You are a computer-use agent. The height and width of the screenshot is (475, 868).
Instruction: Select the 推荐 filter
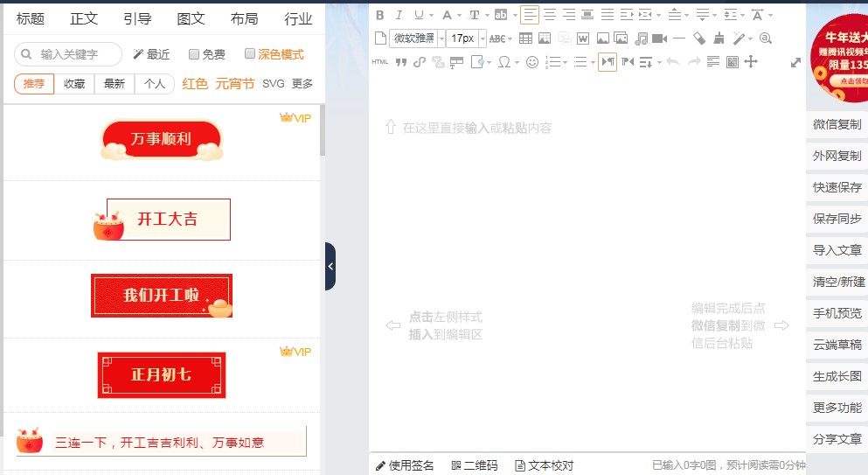(34, 84)
